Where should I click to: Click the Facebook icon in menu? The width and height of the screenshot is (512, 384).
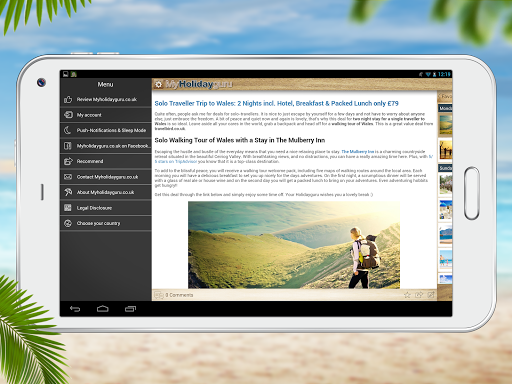tap(68, 146)
